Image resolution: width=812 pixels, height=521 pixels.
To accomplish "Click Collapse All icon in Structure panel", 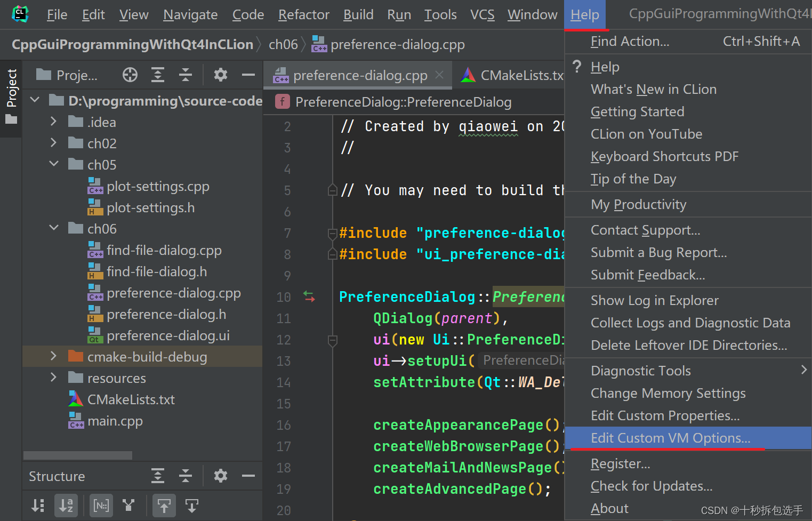I will coord(186,476).
